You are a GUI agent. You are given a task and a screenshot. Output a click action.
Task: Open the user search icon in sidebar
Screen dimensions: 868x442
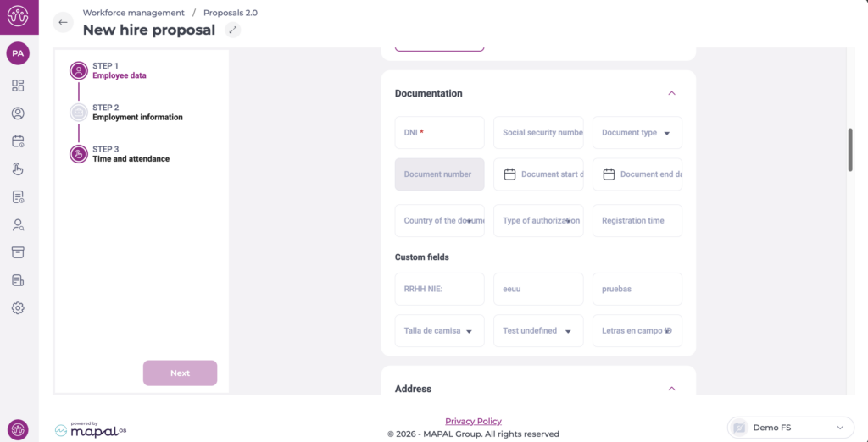click(18, 224)
